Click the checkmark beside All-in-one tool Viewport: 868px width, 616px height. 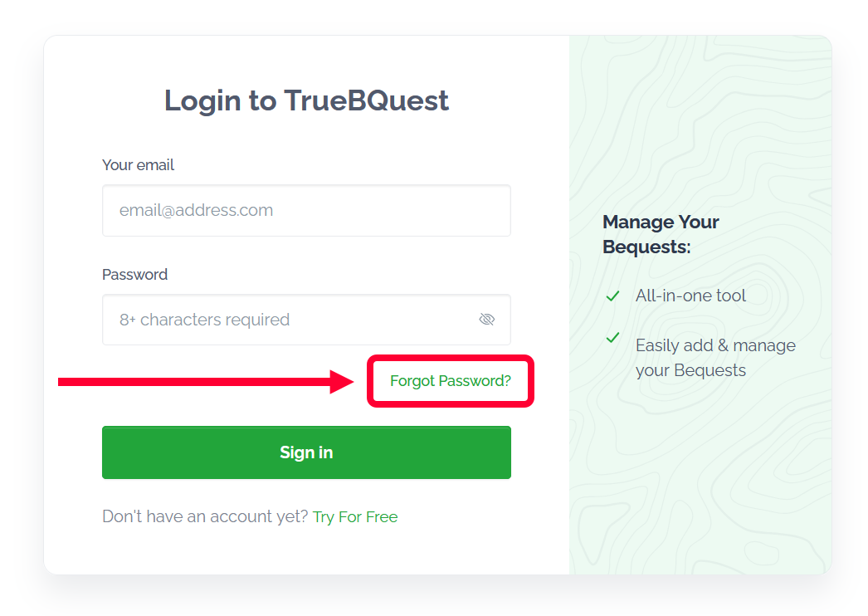(613, 296)
